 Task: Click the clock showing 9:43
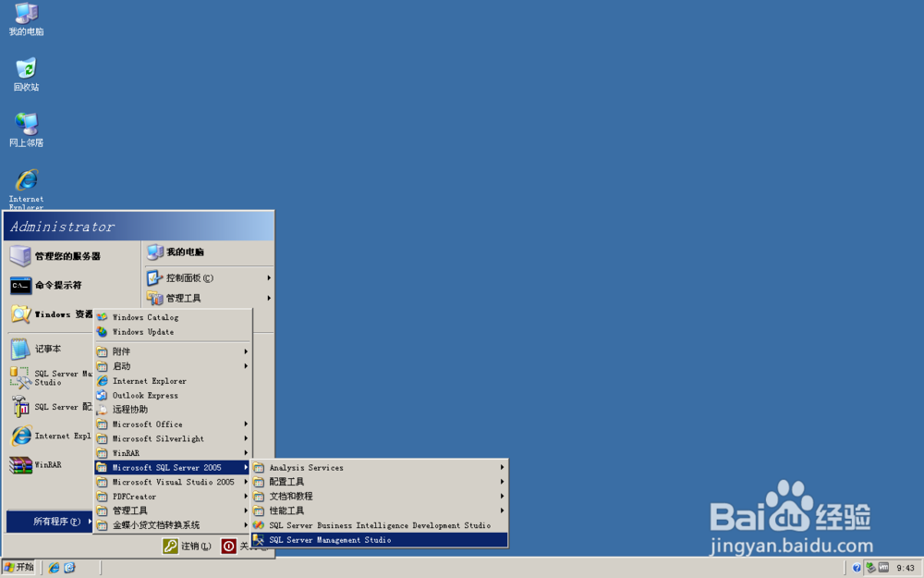pos(906,568)
